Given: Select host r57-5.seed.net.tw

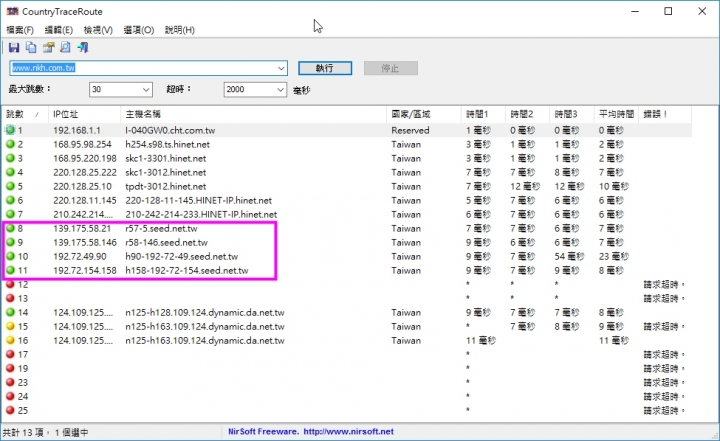Looking at the screenshot, I should coord(161,228).
